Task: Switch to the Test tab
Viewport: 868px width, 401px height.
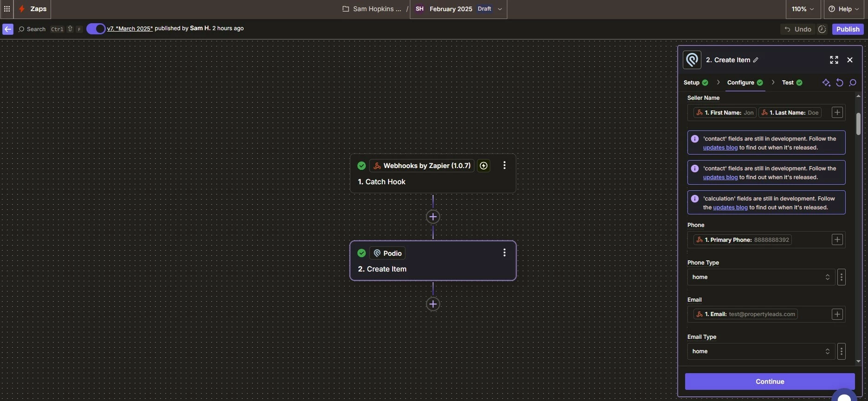Action: (x=792, y=83)
